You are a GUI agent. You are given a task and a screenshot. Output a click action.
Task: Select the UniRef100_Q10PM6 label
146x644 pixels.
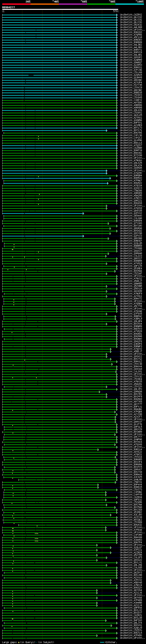click(131, 140)
